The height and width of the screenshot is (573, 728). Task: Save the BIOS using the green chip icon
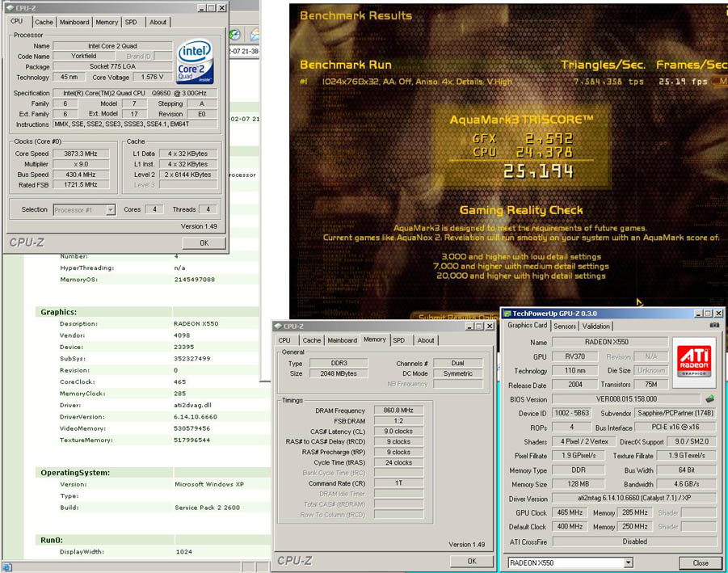click(x=710, y=398)
